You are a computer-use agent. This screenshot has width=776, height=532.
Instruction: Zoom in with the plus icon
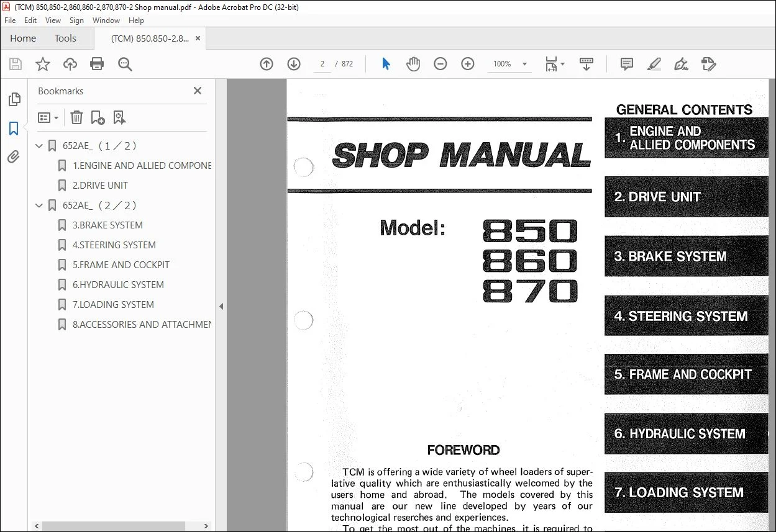(x=468, y=64)
